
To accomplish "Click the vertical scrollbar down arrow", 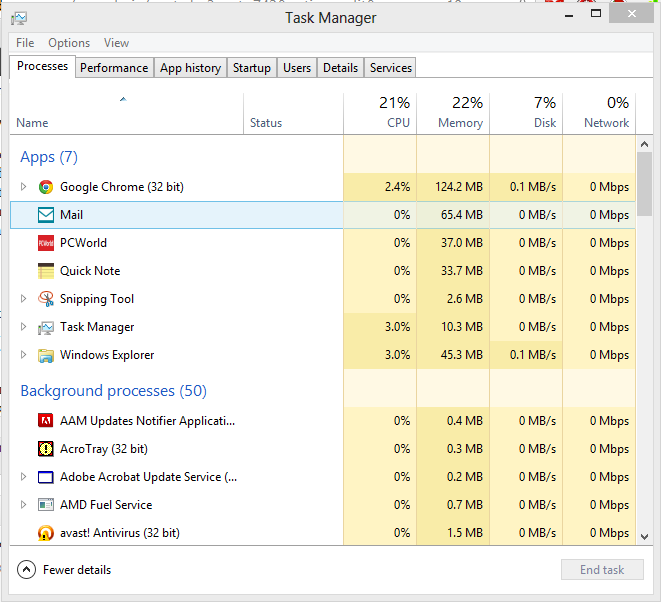I will [645, 535].
